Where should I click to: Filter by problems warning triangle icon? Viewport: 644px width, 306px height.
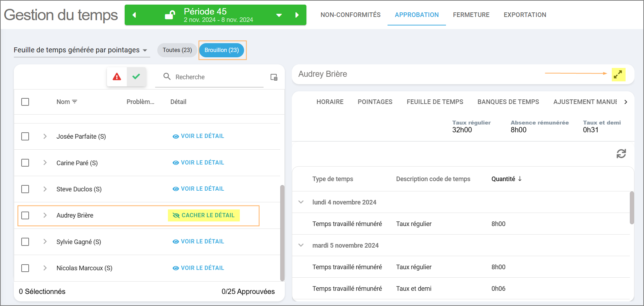pos(117,77)
